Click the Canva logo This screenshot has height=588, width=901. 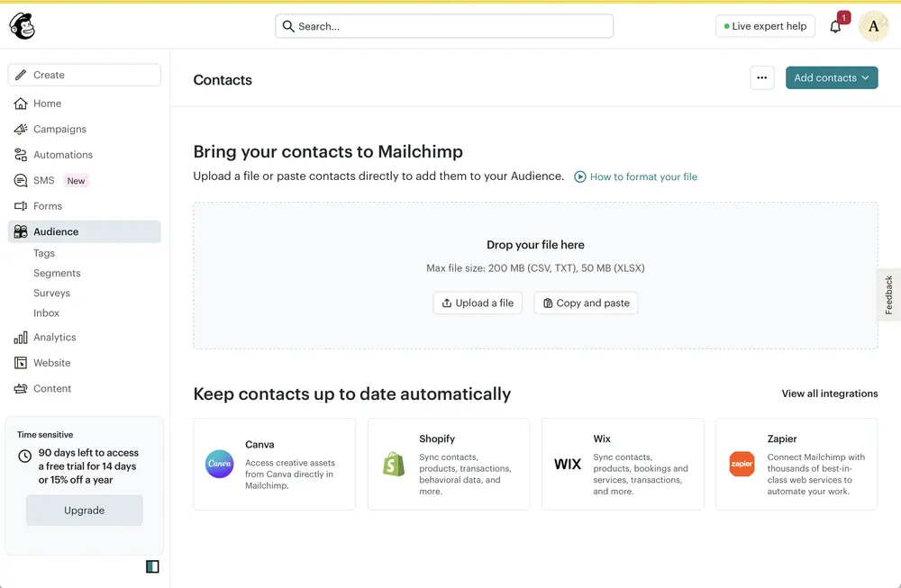[220, 464]
